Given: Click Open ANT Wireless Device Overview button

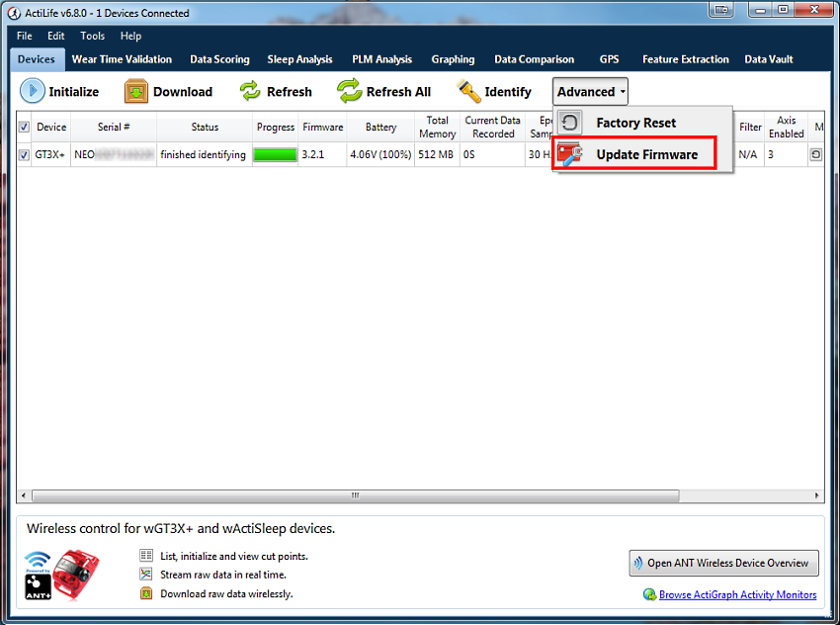Looking at the screenshot, I should pos(724,563).
